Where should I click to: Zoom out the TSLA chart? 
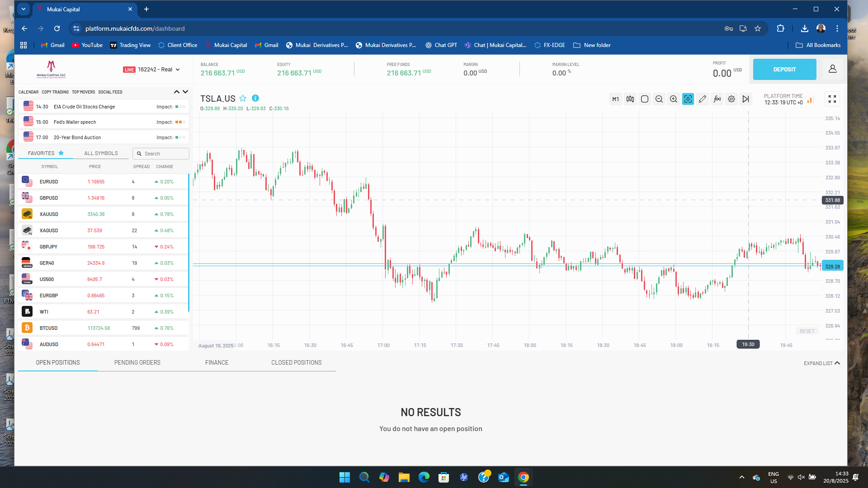(659, 99)
